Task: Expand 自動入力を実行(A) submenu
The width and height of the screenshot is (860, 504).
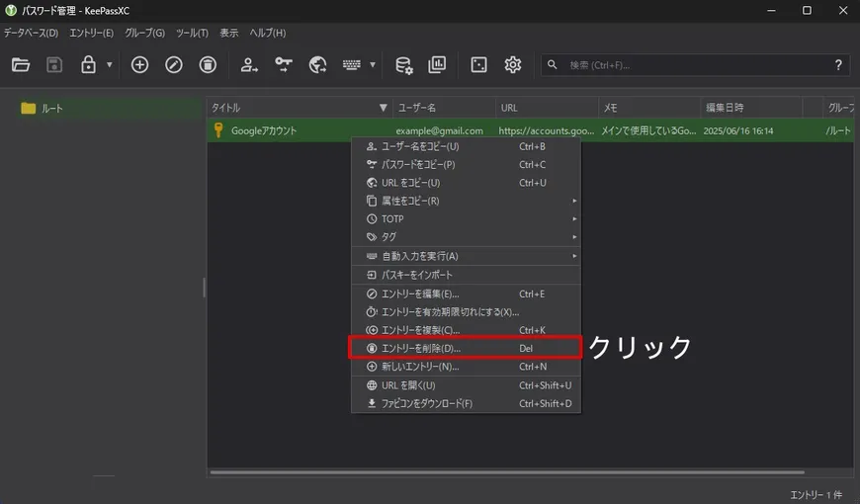Action: 466,256
